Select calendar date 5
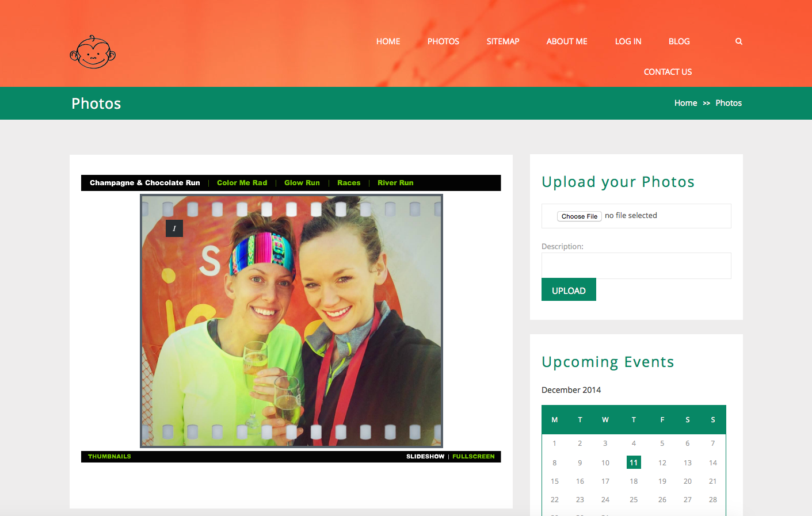812x516 pixels. point(662,444)
